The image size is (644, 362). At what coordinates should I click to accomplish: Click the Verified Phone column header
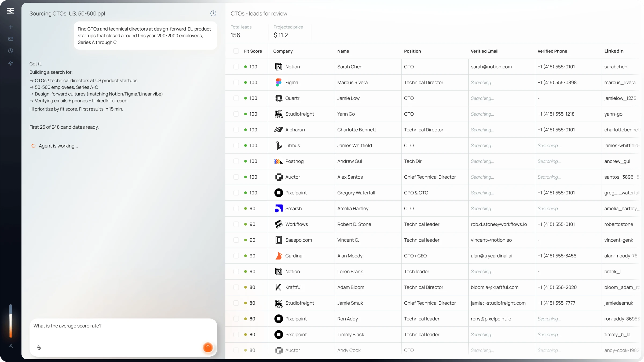(x=552, y=51)
